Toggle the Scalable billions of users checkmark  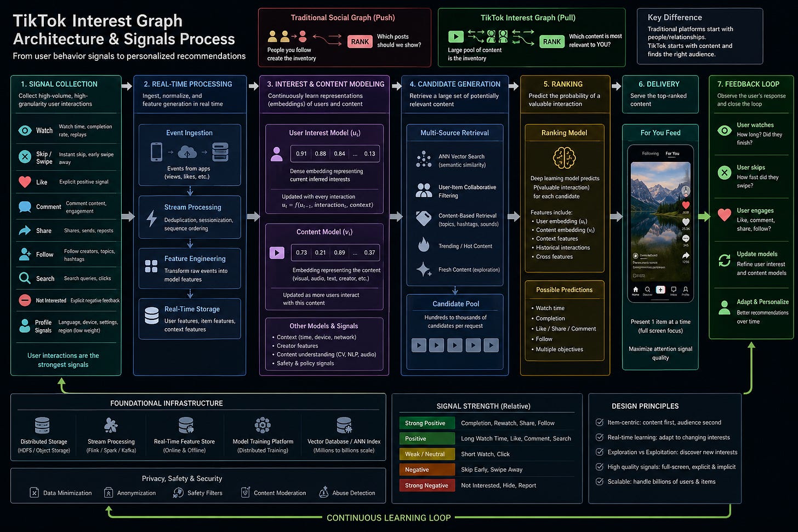(x=600, y=482)
